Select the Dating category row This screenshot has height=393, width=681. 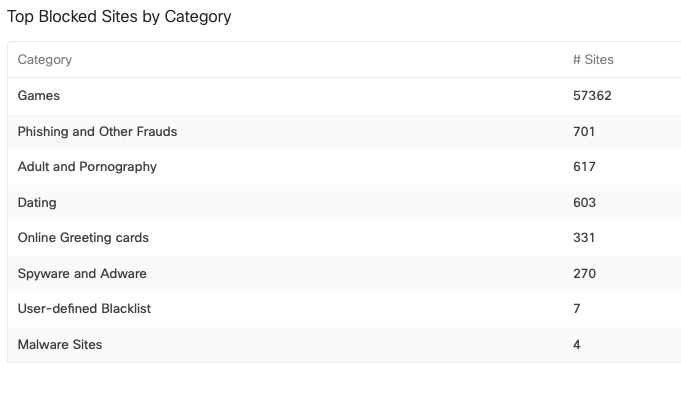pyautogui.click(x=344, y=202)
